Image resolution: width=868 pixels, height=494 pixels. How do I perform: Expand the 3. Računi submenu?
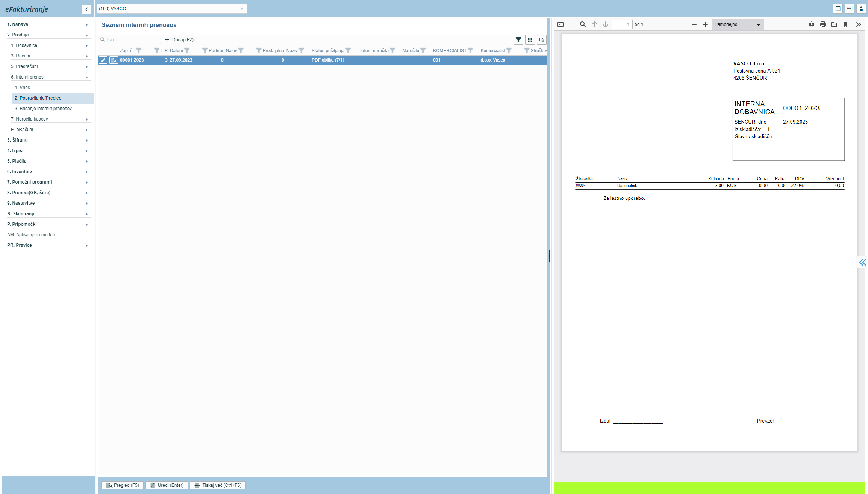click(x=50, y=56)
